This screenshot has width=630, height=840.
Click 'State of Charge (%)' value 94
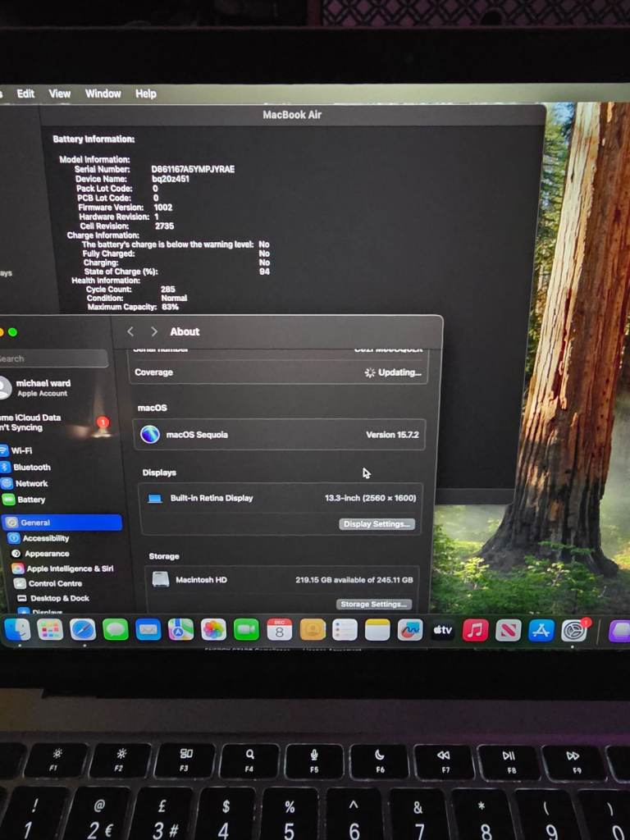tap(264, 272)
